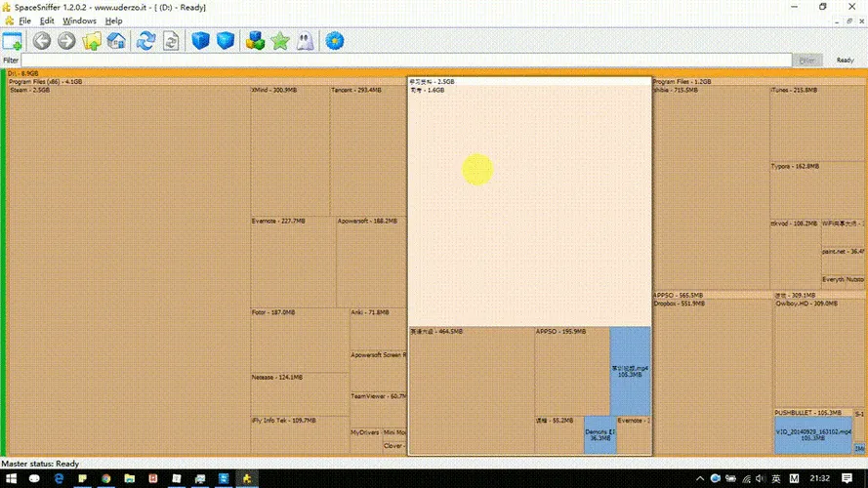Open the taskbar notification center
This screenshot has width=868, height=488.
click(847, 478)
